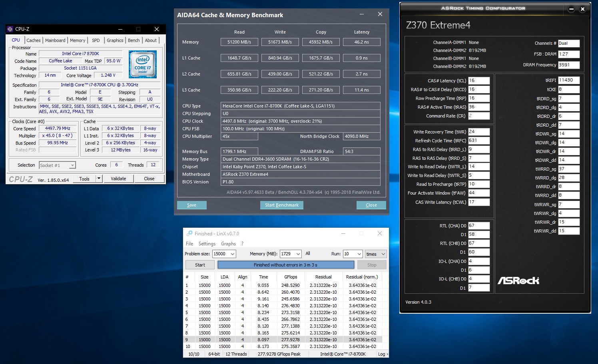Image resolution: width=598 pixels, height=364 pixels.
Task: Click the Four Activate Window (tFAW) field
Action: click(x=479, y=193)
